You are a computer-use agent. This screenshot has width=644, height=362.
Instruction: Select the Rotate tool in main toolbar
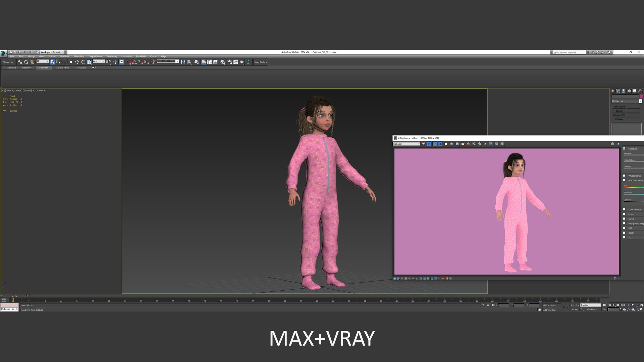click(x=83, y=62)
